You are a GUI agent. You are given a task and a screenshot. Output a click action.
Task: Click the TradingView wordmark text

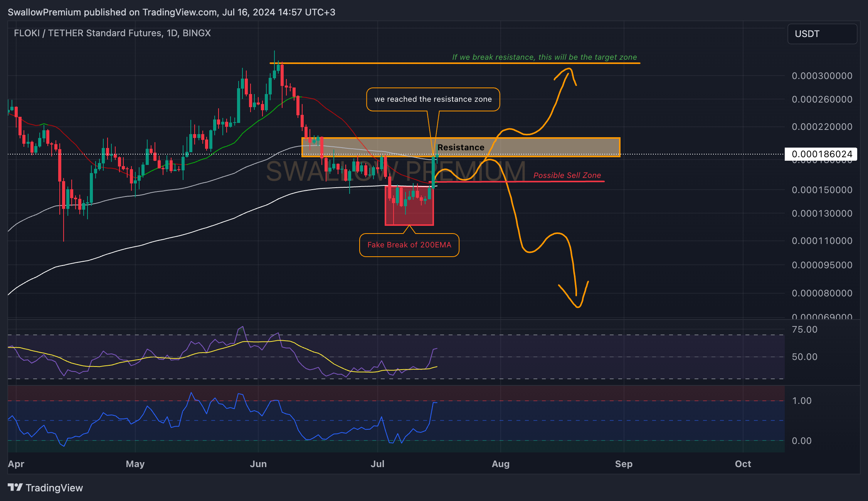click(54, 488)
